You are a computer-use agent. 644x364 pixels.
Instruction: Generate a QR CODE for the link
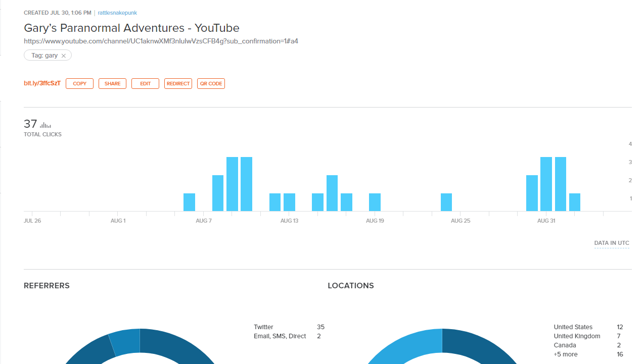[x=211, y=83]
